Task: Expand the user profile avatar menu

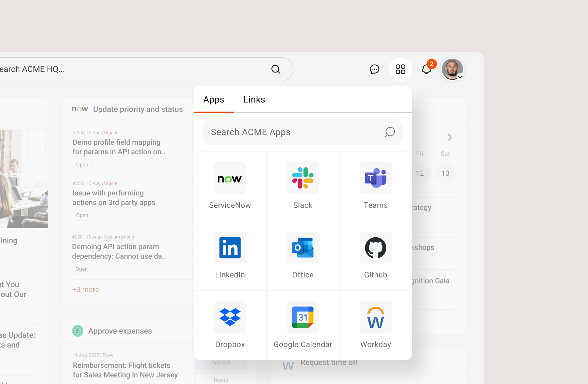Action: (x=452, y=69)
